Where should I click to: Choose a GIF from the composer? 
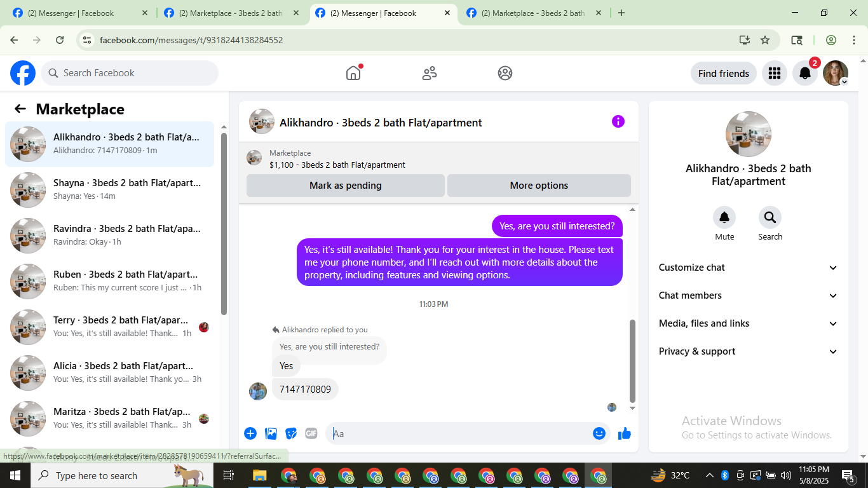(x=311, y=433)
